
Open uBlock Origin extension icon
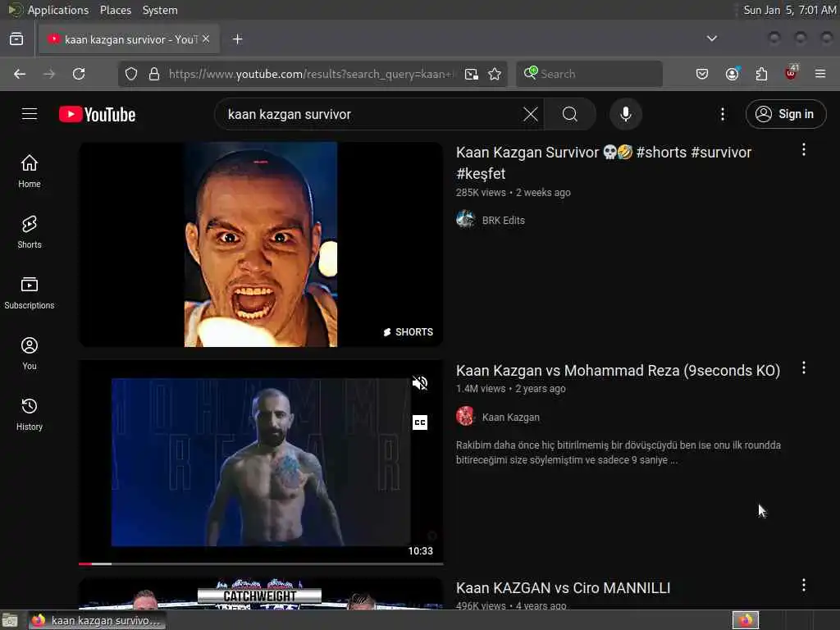791,73
